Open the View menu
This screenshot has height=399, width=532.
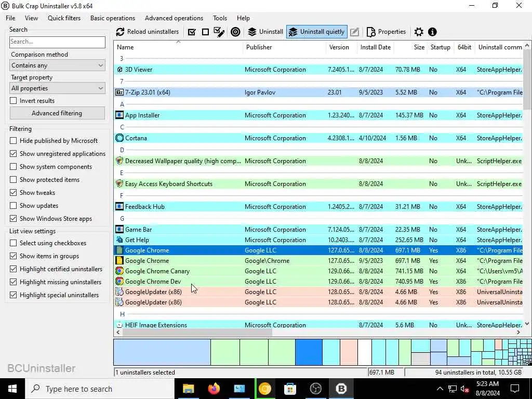[31, 18]
